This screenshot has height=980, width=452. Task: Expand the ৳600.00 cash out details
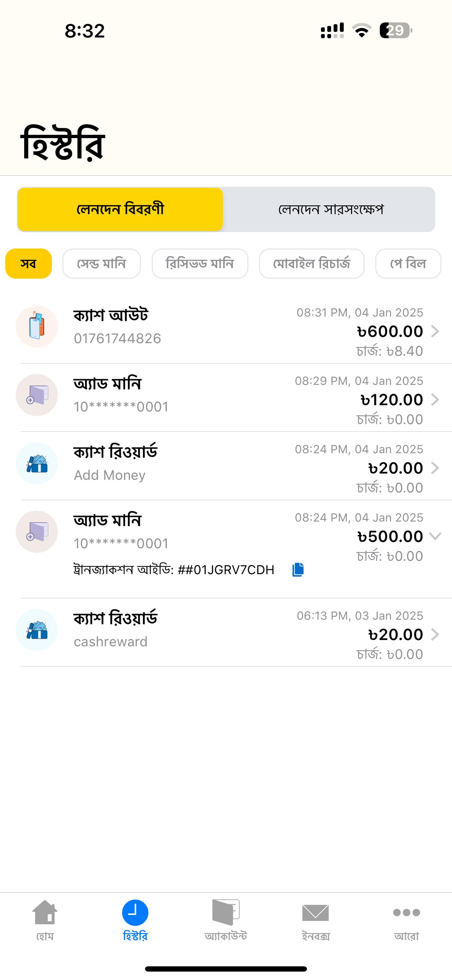(435, 331)
